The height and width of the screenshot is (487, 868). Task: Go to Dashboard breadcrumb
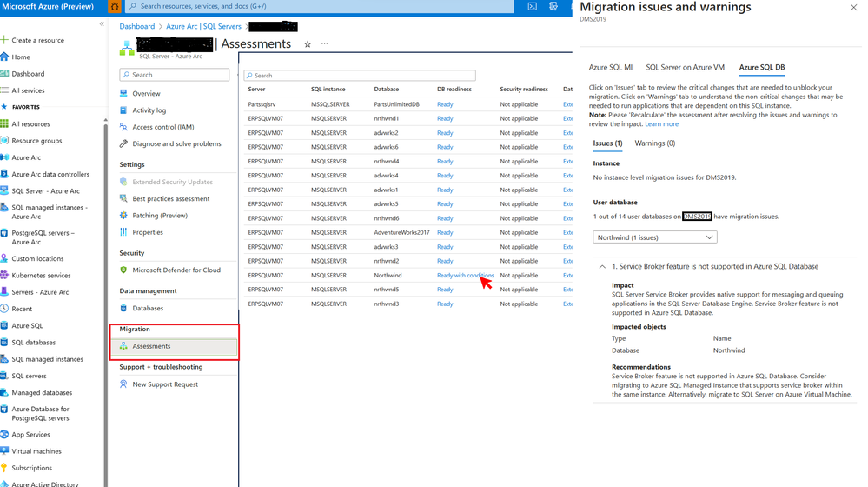(136, 27)
